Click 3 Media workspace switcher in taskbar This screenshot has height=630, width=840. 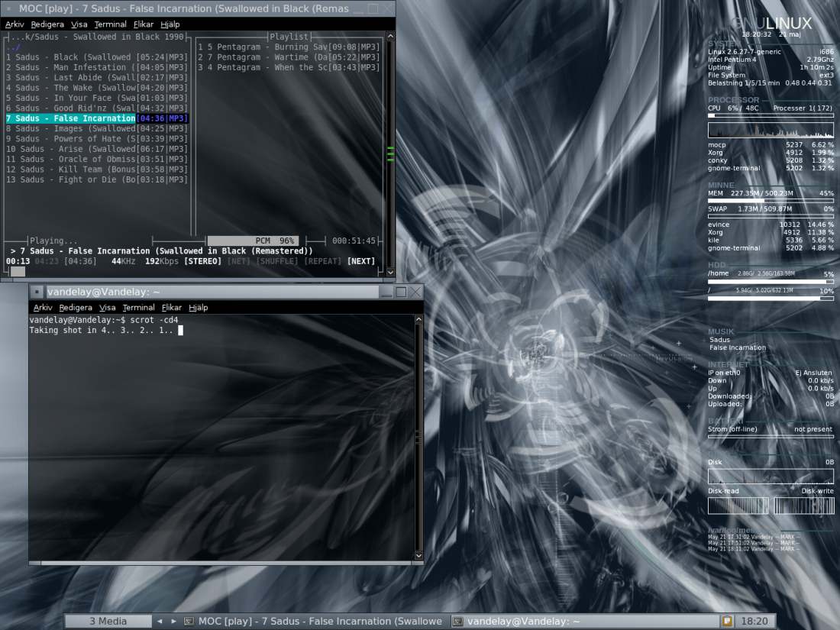[x=108, y=621]
